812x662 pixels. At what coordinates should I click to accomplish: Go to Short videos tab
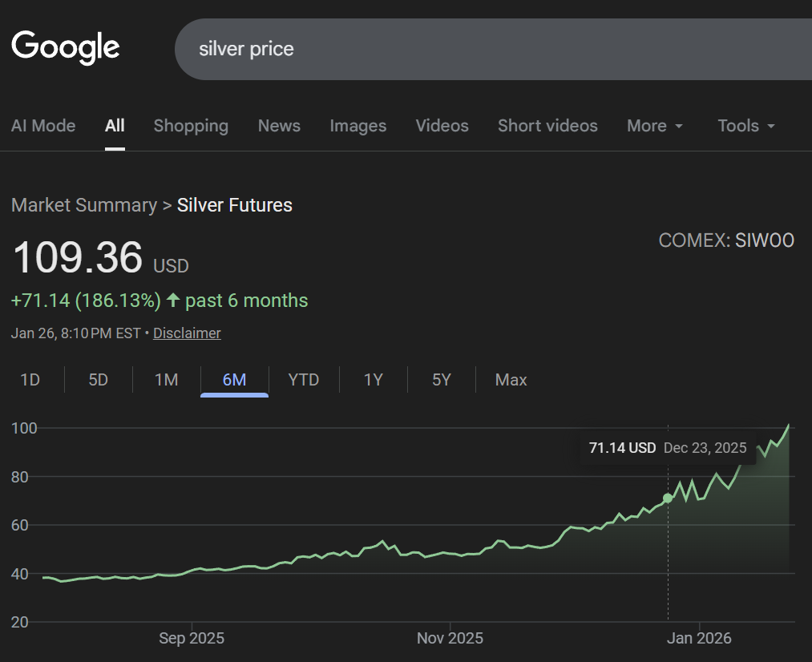coord(547,126)
